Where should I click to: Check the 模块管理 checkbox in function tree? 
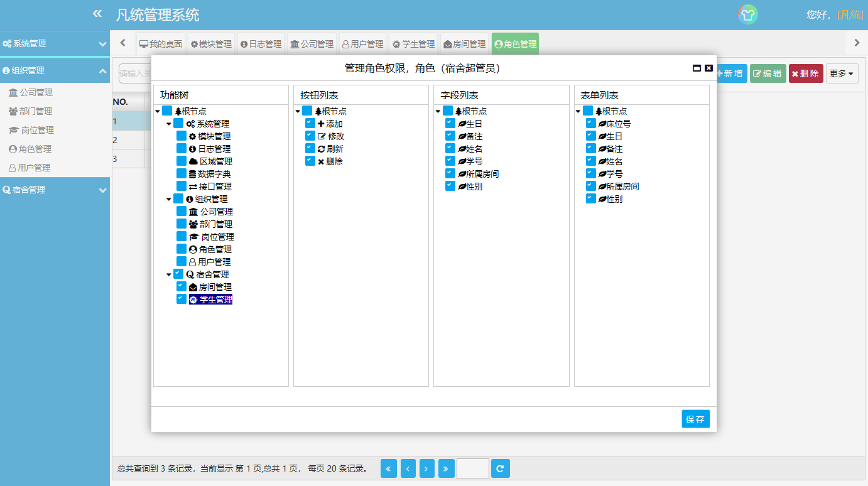tap(182, 136)
